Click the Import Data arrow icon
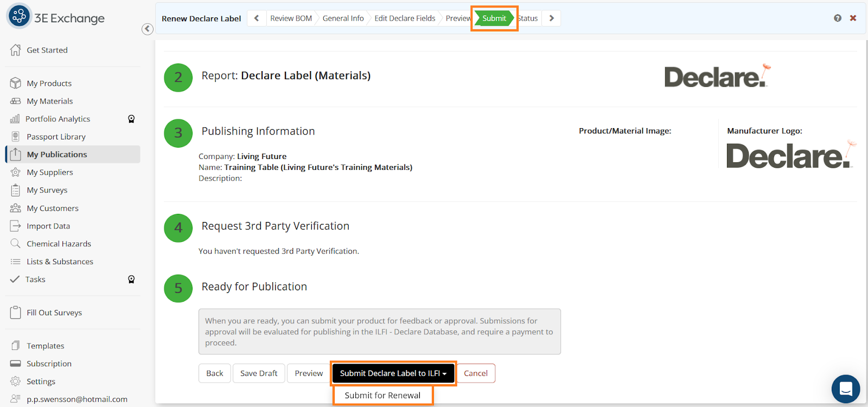Image resolution: width=868 pixels, height=407 pixels. [x=15, y=226]
